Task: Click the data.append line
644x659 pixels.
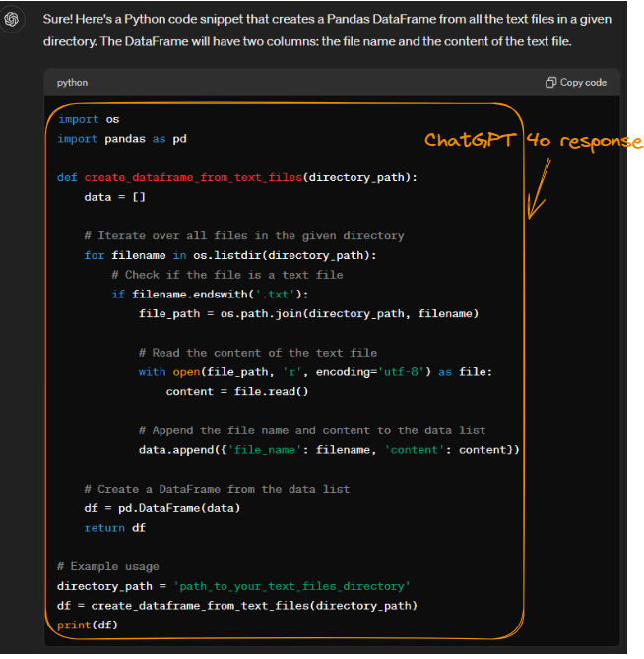Action: tap(329, 450)
